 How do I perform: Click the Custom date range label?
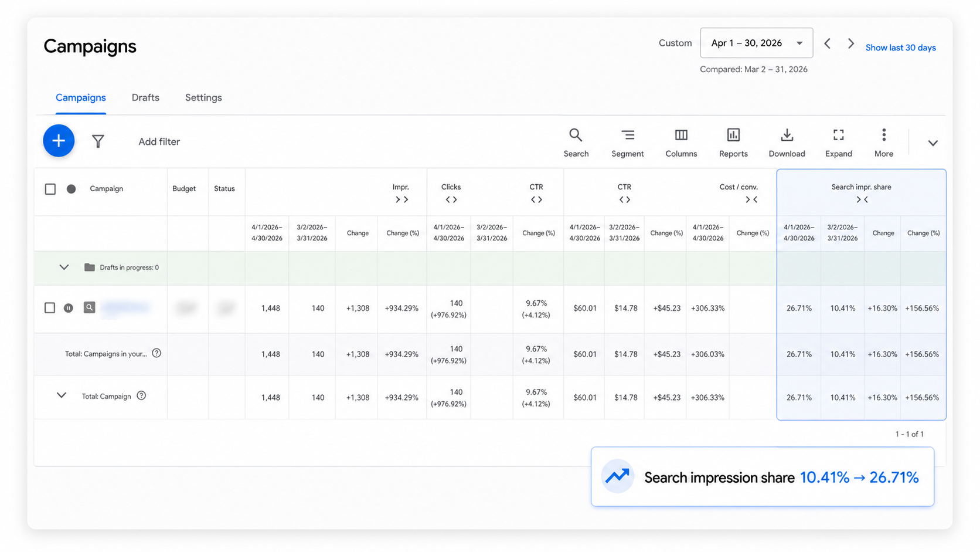675,43
